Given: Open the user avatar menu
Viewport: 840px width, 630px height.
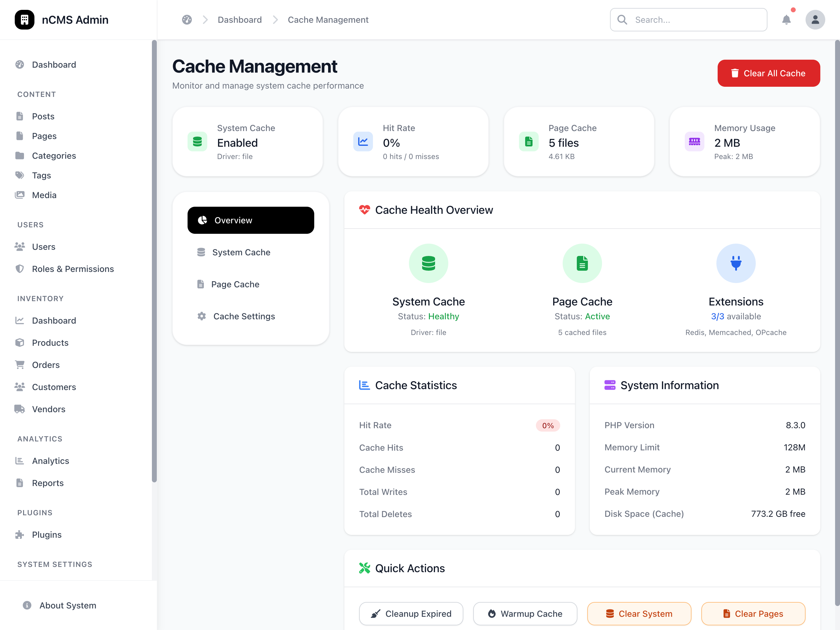Looking at the screenshot, I should tap(815, 20).
